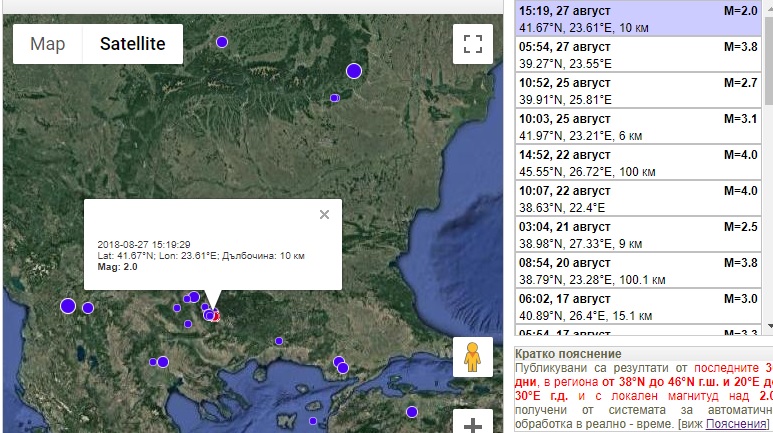The width and height of the screenshot is (773, 433).
Task: Zoom in with the plus button
Action: 474,423
